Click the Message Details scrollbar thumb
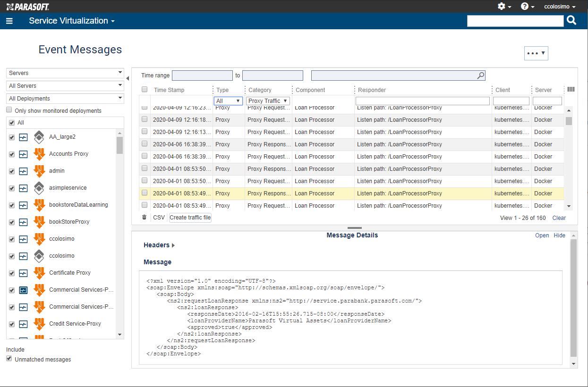 click(x=574, y=298)
